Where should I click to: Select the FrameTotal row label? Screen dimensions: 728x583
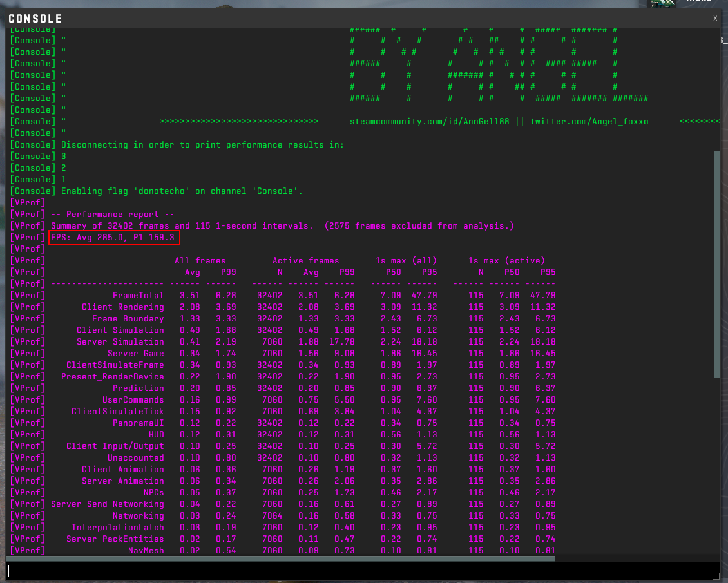click(x=138, y=296)
